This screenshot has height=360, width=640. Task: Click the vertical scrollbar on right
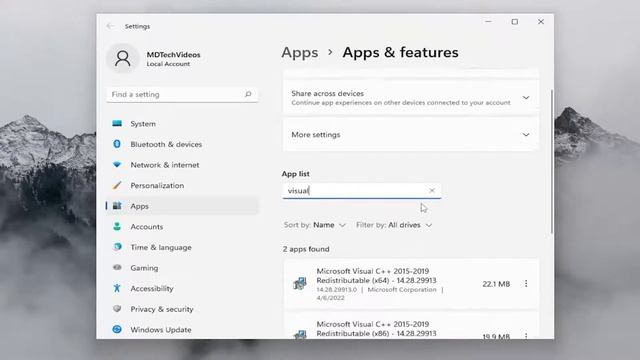point(552,162)
